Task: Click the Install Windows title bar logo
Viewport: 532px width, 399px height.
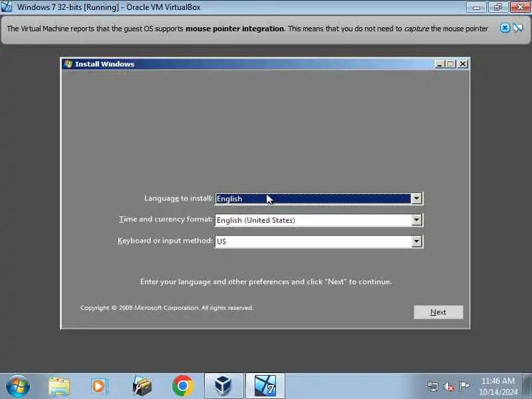Action: (68, 64)
